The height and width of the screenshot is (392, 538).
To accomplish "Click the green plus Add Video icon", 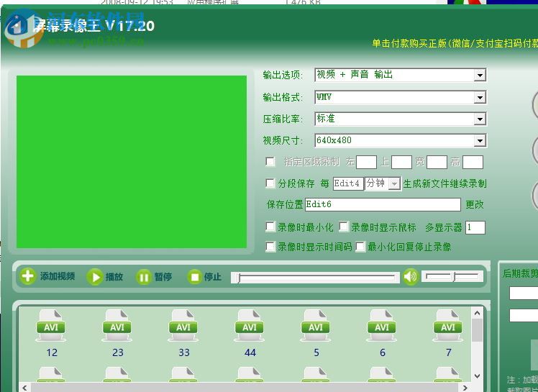I will tap(27, 276).
